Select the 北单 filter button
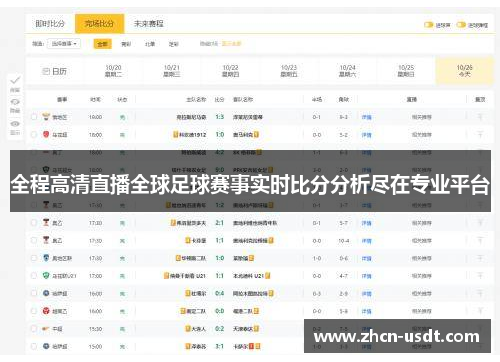This screenshot has width=500, height=362. point(150,44)
